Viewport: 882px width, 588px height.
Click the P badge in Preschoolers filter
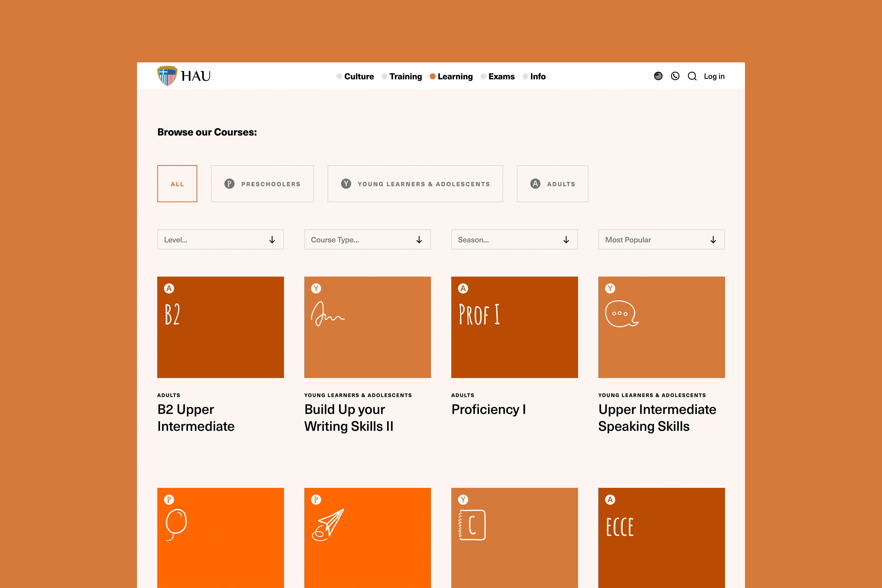(x=229, y=184)
